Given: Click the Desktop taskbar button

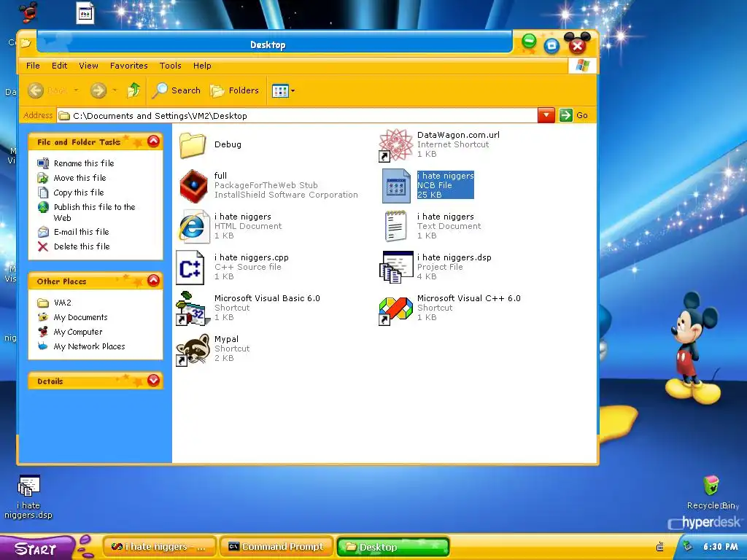Looking at the screenshot, I should click(392, 547).
